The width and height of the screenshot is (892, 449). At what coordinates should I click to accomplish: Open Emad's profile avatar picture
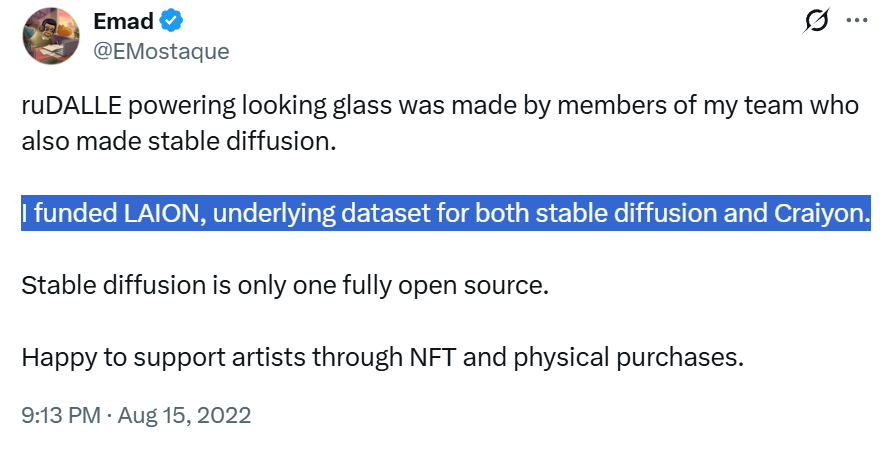point(50,36)
